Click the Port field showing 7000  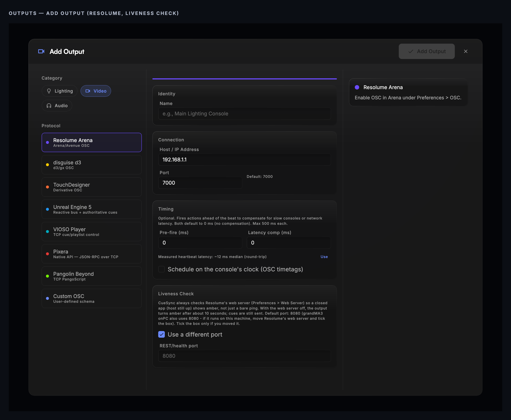200,183
